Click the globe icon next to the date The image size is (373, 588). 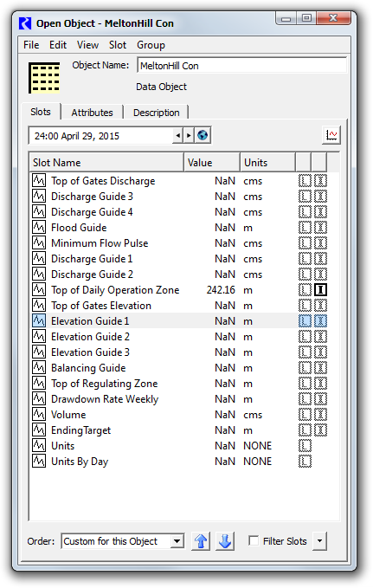click(203, 135)
